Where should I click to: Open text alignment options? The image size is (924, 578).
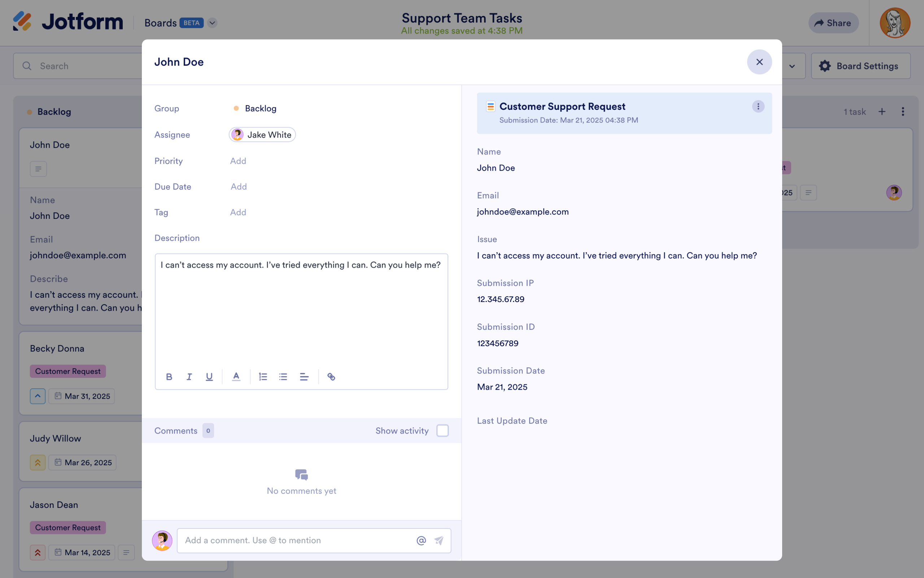[x=304, y=377]
